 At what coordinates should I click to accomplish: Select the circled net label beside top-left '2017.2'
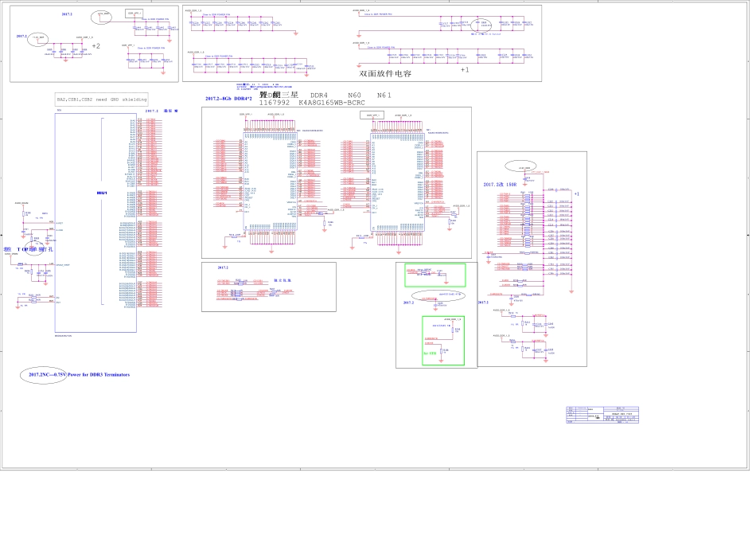(38, 40)
